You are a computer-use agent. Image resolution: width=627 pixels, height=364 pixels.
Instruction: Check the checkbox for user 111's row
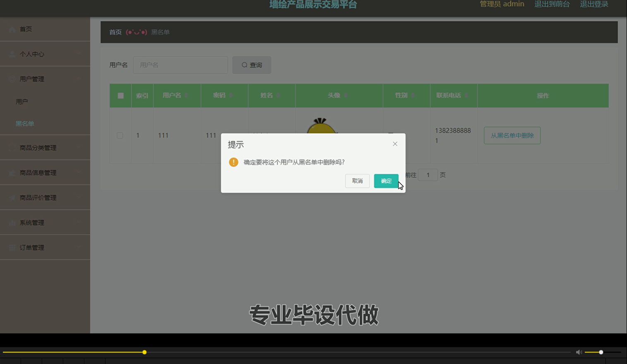click(120, 135)
